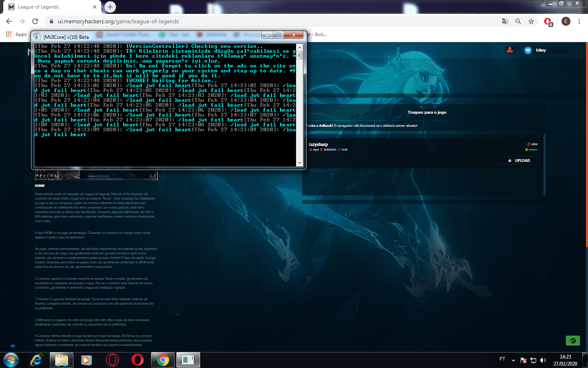The height and width of the screenshot is (368, 588).
Task: Show hidden system tray icons
Action: (514, 361)
